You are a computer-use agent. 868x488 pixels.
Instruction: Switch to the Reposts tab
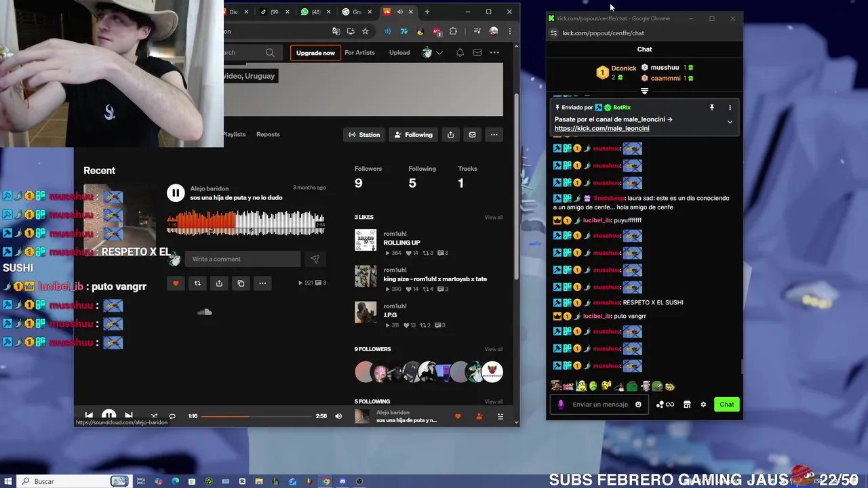coord(268,134)
